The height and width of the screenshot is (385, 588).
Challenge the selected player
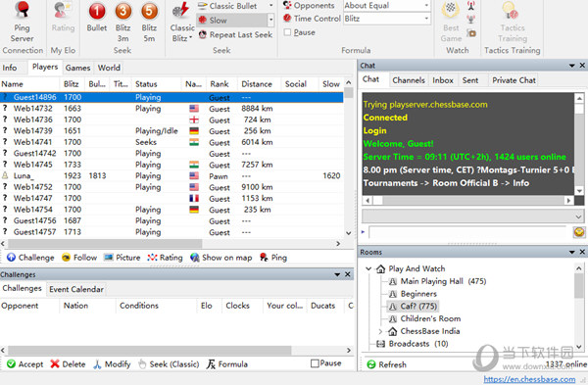(30, 258)
